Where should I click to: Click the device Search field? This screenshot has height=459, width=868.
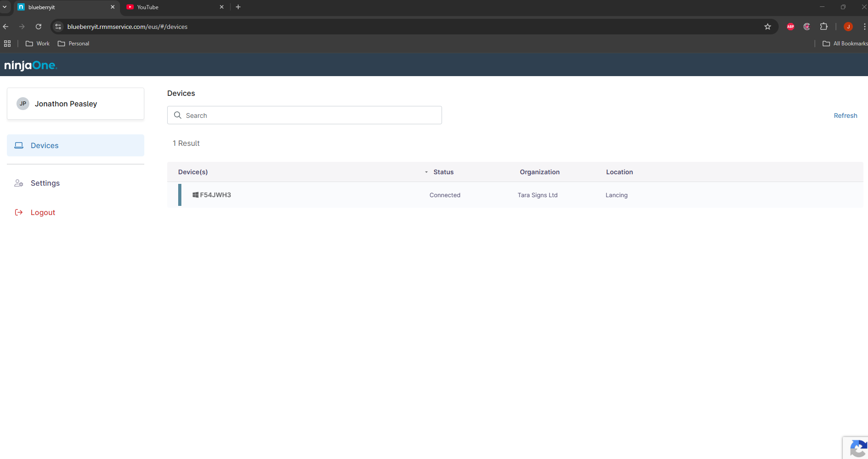tap(304, 115)
